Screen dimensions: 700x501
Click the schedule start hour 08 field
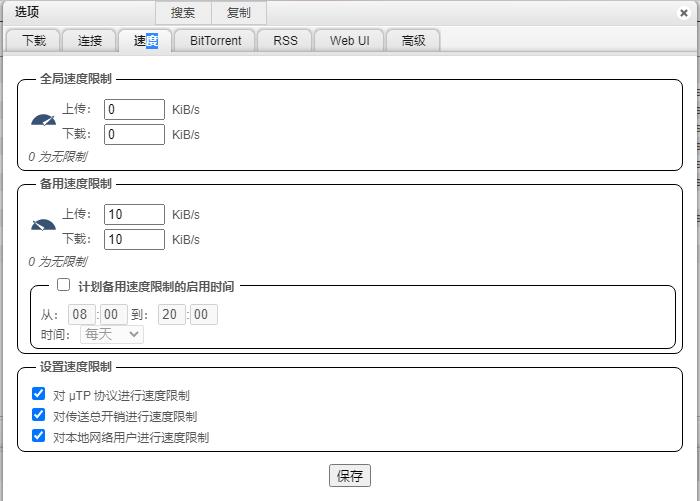[x=82, y=314]
